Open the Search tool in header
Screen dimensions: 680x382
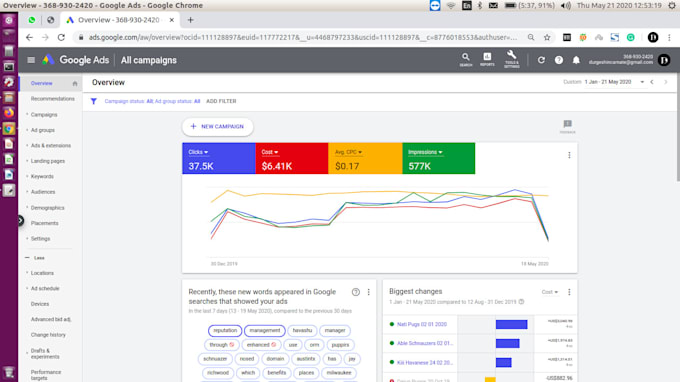465,59
